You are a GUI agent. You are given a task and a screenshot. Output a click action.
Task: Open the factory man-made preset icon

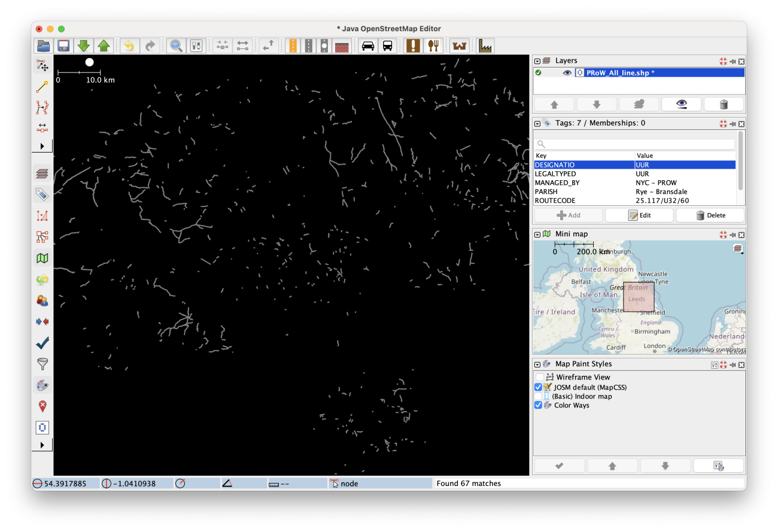coord(485,45)
